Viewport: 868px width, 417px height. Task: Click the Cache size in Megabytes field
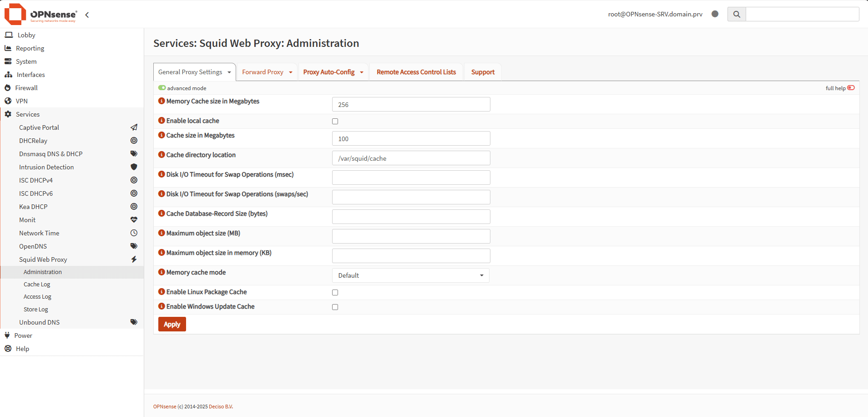[411, 138]
